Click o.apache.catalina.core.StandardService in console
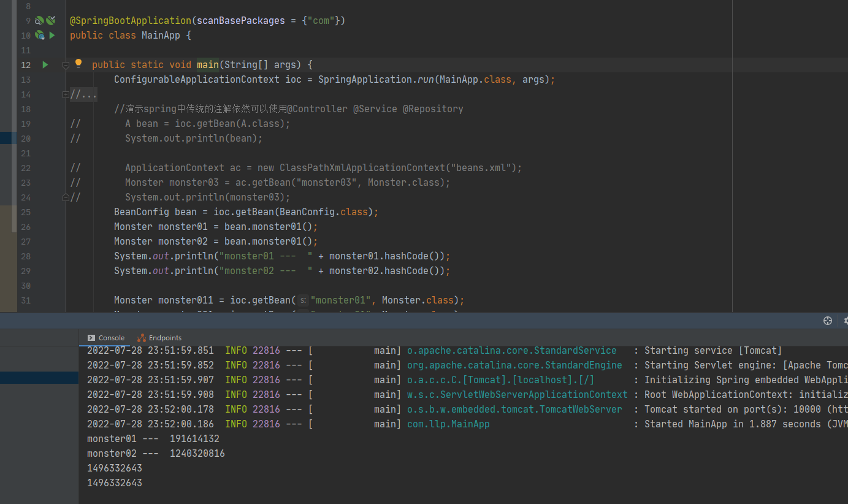Image resolution: width=848 pixels, height=504 pixels. 512,351
